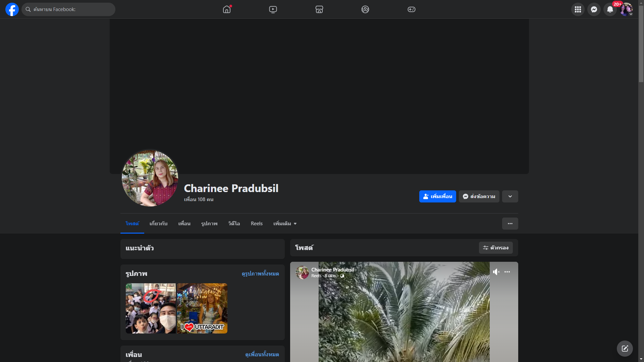Switch to the รูปภาพ tab
Viewport: 644px width, 362px height.
[x=209, y=224]
